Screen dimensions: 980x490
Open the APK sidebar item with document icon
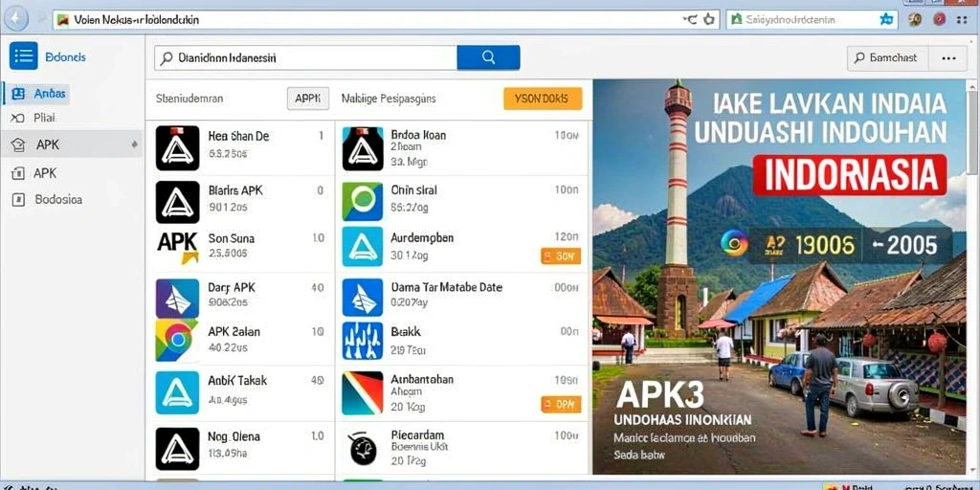pos(35,173)
